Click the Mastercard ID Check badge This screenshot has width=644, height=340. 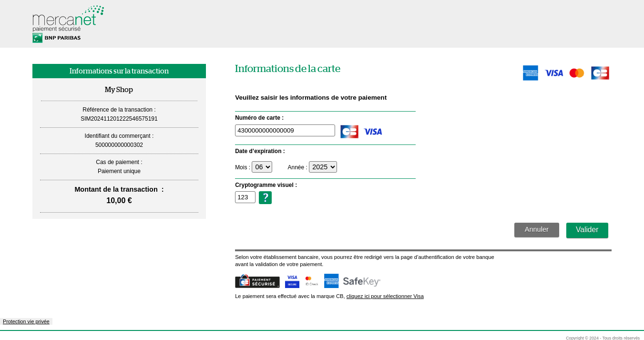(x=311, y=281)
